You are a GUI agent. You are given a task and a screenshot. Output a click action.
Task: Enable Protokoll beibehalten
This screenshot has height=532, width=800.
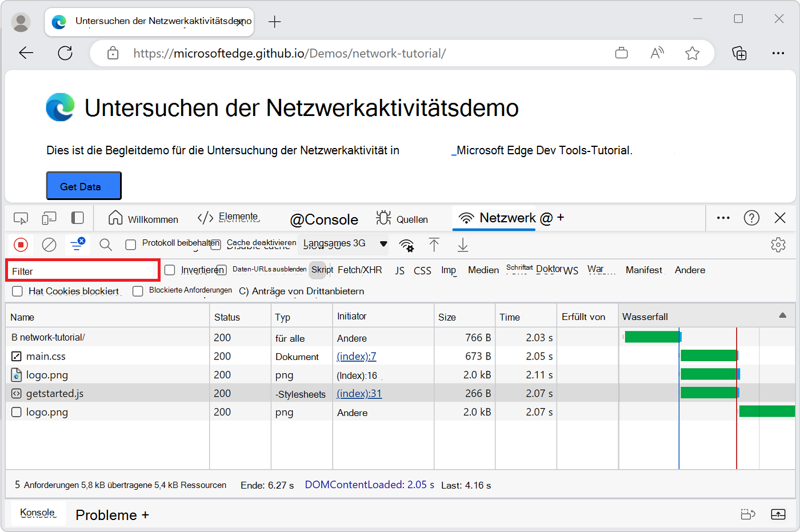tap(130, 244)
